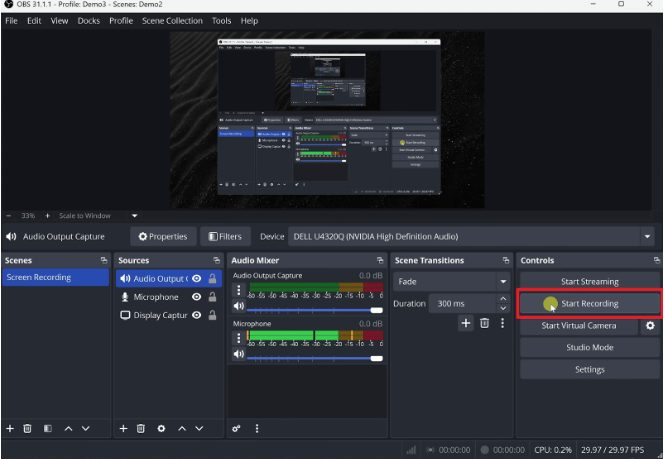Toggle visibility of Display Capture source
Viewport: 665px width, 459px height.
pos(197,315)
